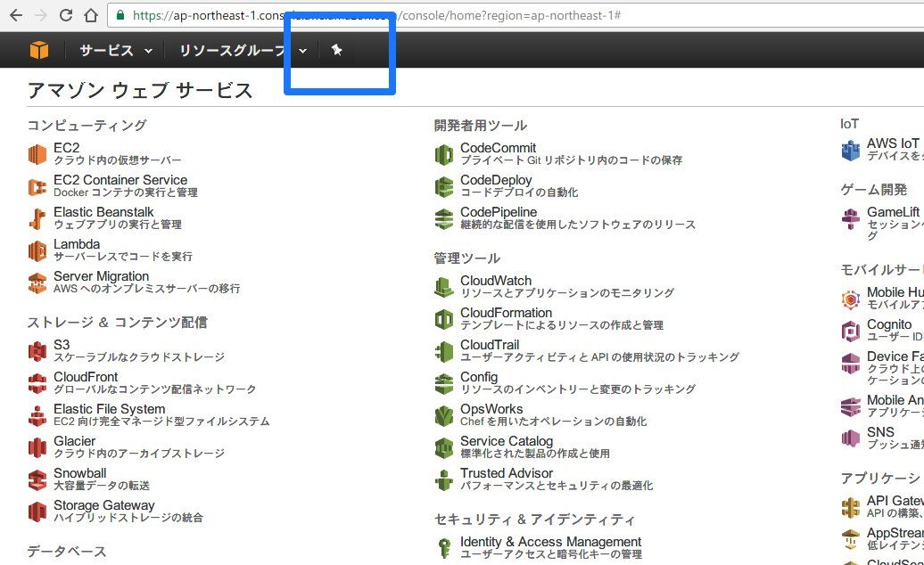Image resolution: width=924 pixels, height=565 pixels.
Task: Go to Identity & Access Management link
Action: (x=550, y=542)
